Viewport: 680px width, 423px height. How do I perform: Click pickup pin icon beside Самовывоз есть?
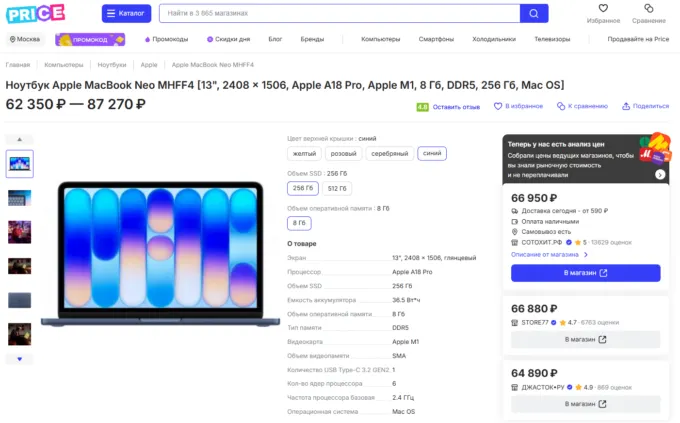click(515, 232)
